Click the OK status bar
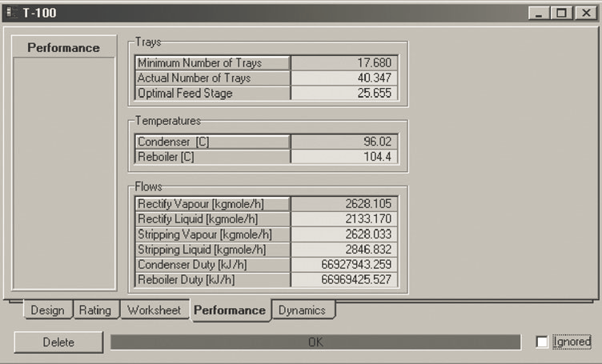Screen dimensions: 602x364 315,342
